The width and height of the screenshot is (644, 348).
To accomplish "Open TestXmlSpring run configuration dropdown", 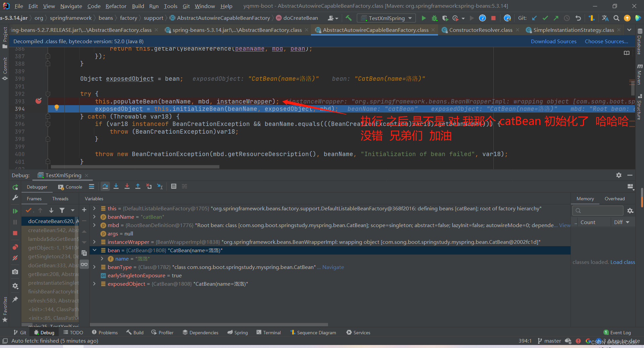I will click(x=386, y=18).
